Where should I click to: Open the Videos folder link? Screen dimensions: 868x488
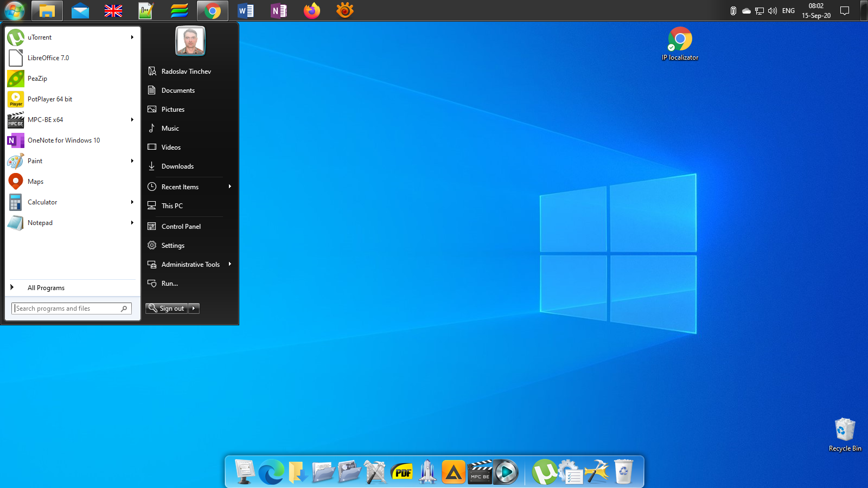point(190,147)
